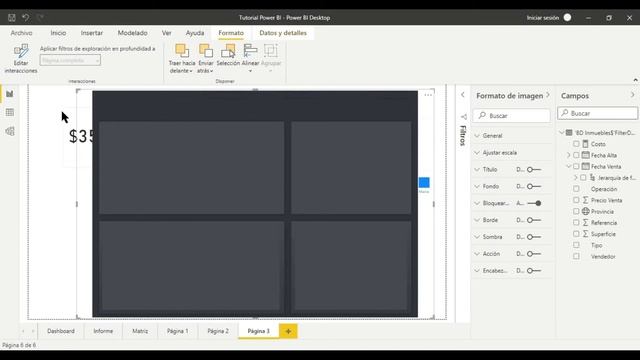The width and height of the screenshot is (640, 360).
Task: Click the Costo calculator icon
Action: pyautogui.click(x=586, y=144)
